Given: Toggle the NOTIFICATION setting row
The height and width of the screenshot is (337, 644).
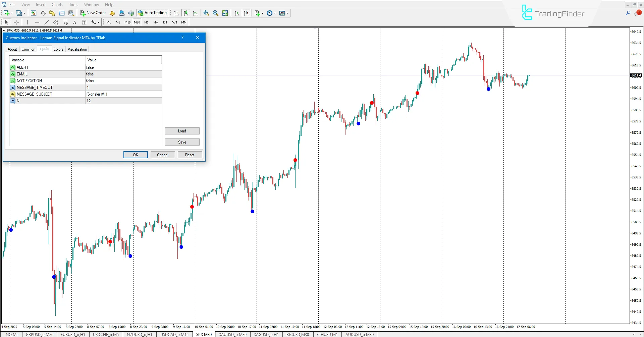Looking at the screenshot, I should click(123, 80).
